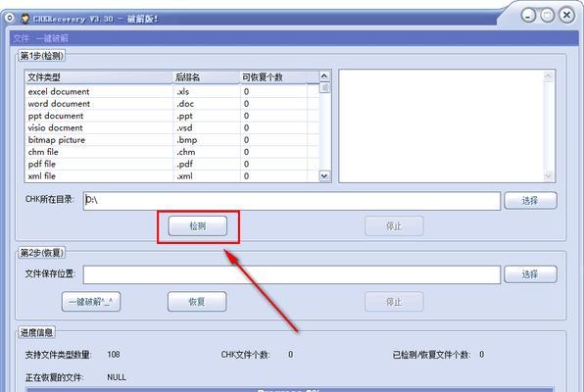Click the NULL value for 正在恢复的文件
Viewport: 584px width, 392px height.
[117, 377]
